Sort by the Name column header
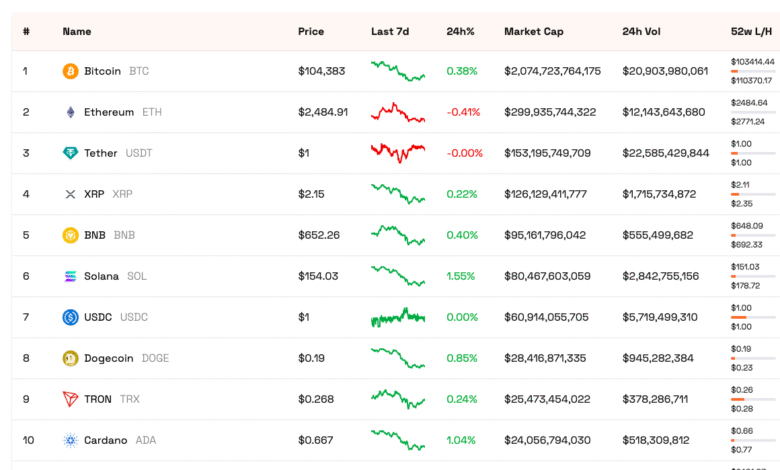Screen dimensions: 780x470 coord(77,31)
